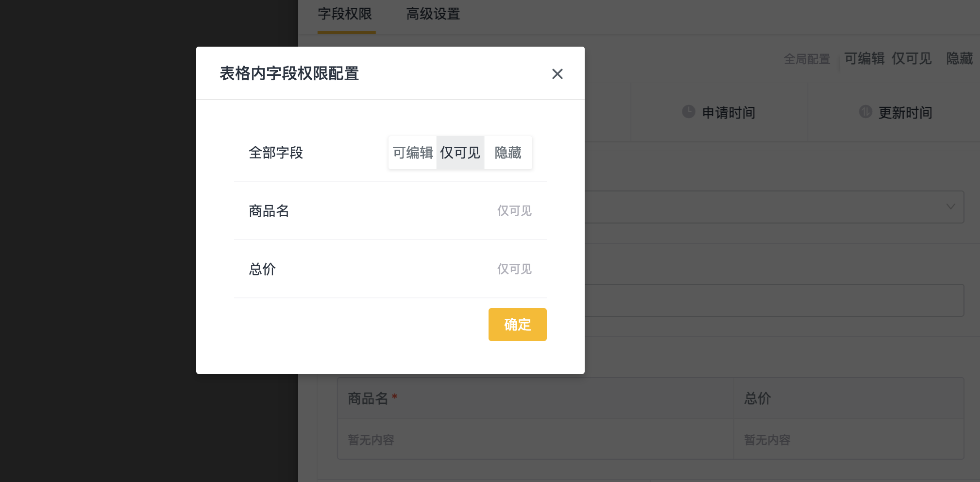Viewport: 980px width, 482px height.
Task: Confirm with the 确定 button
Action: point(518,325)
